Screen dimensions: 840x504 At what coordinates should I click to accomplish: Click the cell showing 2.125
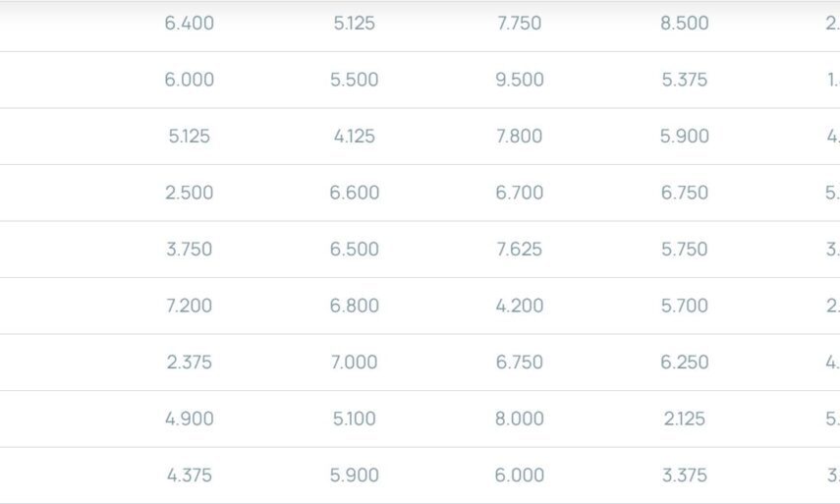(684, 419)
